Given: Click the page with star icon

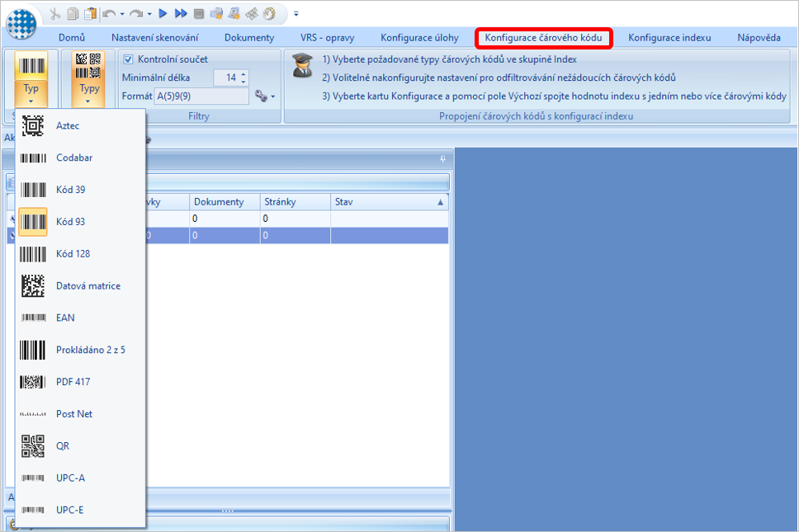Looking at the screenshot, I should (x=234, y=14).
